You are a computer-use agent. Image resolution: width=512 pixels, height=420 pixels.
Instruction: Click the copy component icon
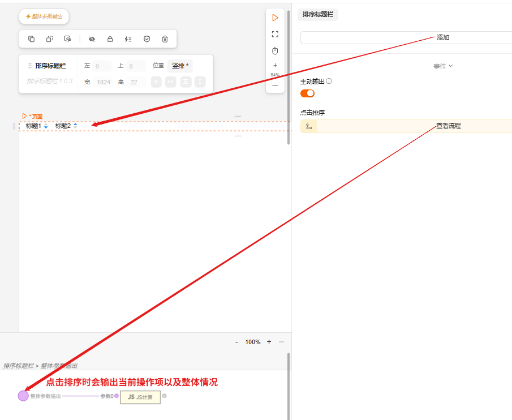[x=32, y=39]
